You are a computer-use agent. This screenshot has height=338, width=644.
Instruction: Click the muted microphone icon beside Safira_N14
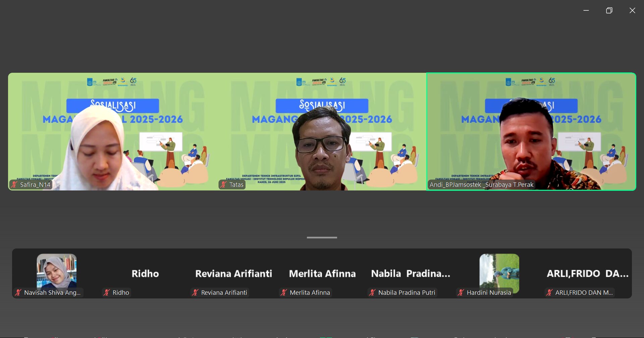pyautogui.click(x=14, y=184)
